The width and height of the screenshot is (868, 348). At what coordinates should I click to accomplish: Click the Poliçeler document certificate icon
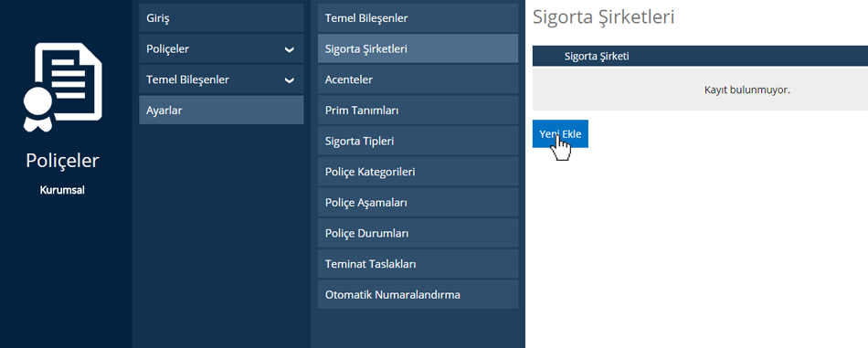click(x=62, y=87)
